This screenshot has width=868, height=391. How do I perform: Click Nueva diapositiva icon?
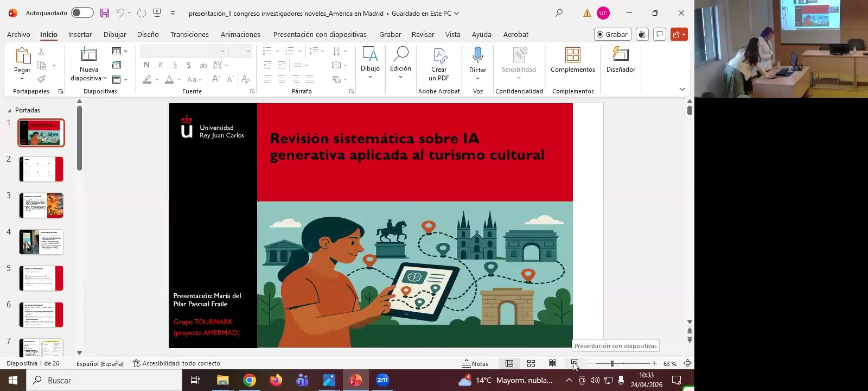[88, 55]
